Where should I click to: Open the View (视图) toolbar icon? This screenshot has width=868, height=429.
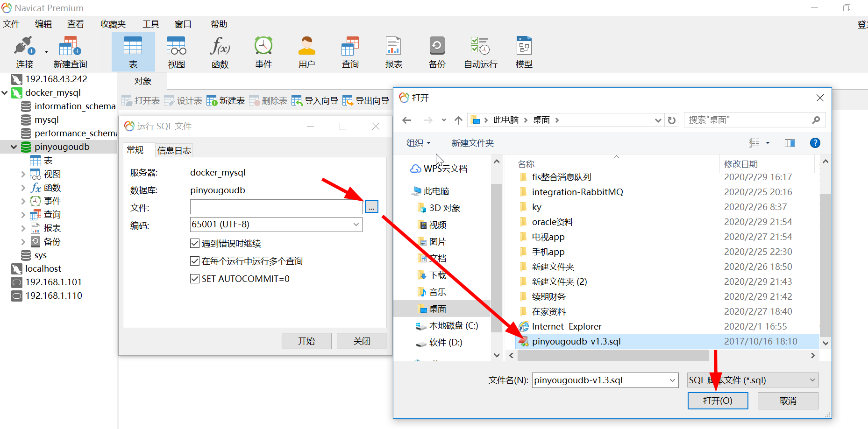[x=177, y=52]
